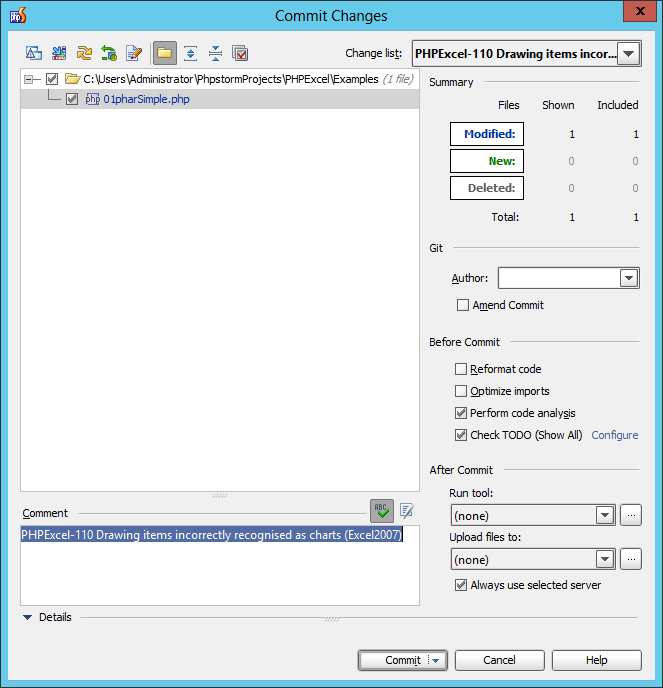Open the Commit button dropdown arrow
The image size is (663, 688).
tap(436, 660)
